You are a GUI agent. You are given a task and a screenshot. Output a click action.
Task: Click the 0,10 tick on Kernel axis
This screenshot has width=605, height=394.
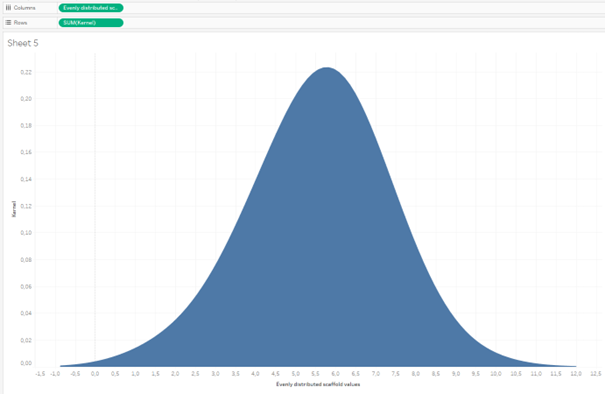[26, 233]
